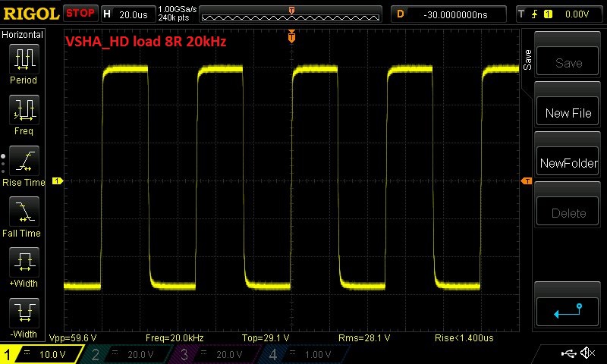Click the trigger source channel 1 badge
607x364 pixels.
point(548,14)
